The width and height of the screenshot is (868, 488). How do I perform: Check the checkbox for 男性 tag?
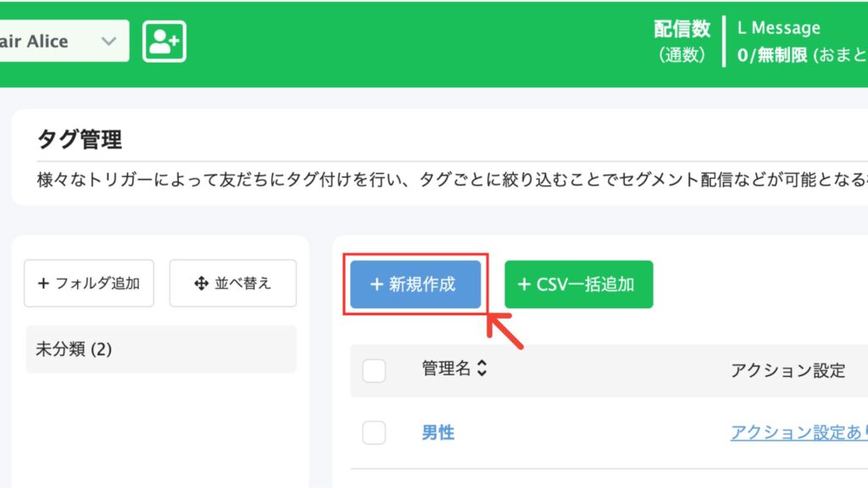pyautogui.click(x=374, y=432)
